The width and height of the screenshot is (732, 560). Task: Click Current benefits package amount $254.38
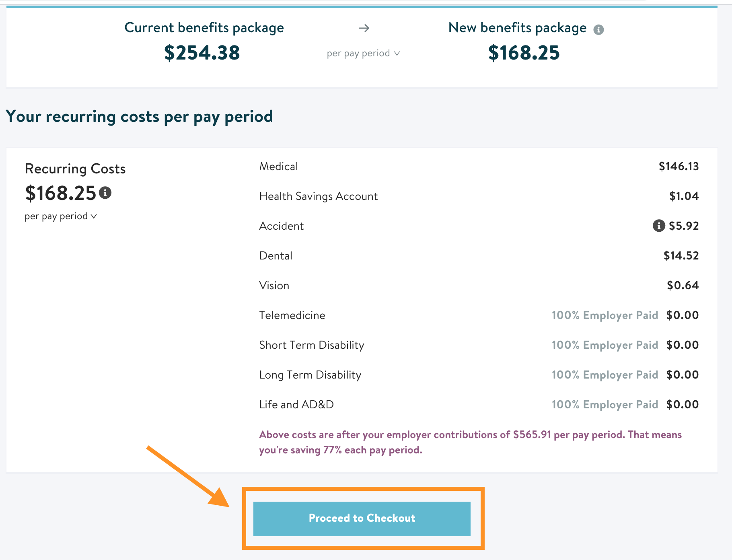pos(202,53)
